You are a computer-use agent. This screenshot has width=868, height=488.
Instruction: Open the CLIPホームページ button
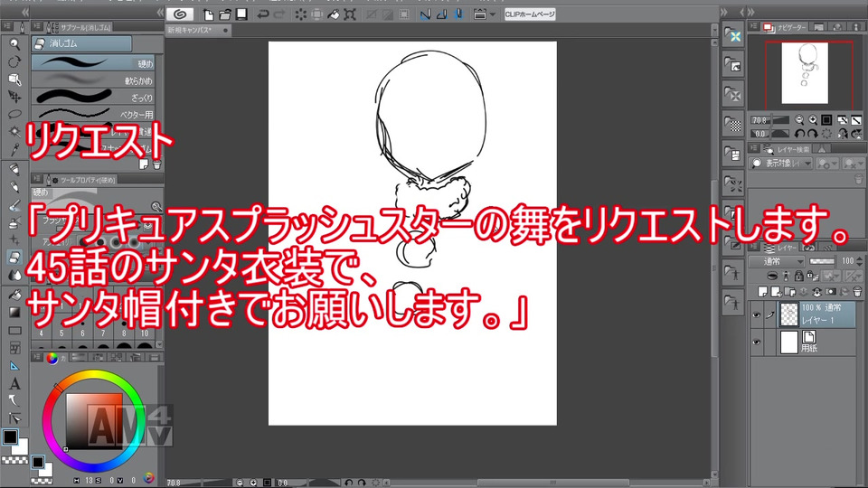[x=528, y=14]
